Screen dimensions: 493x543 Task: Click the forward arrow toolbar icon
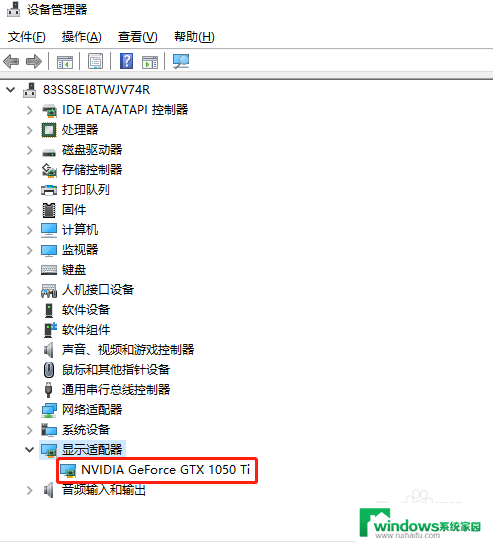34,62
